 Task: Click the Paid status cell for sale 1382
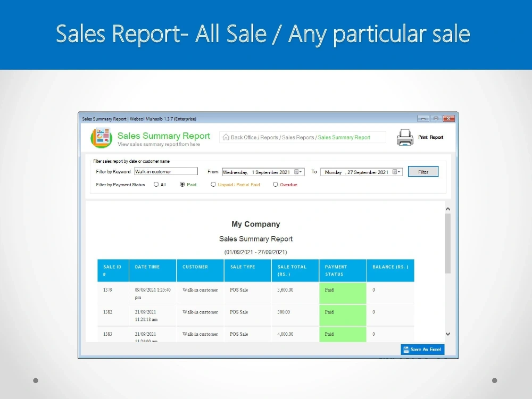point(343,315)
